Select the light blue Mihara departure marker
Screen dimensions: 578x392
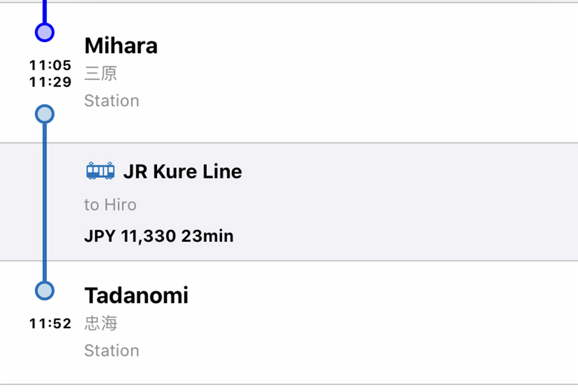44,114
